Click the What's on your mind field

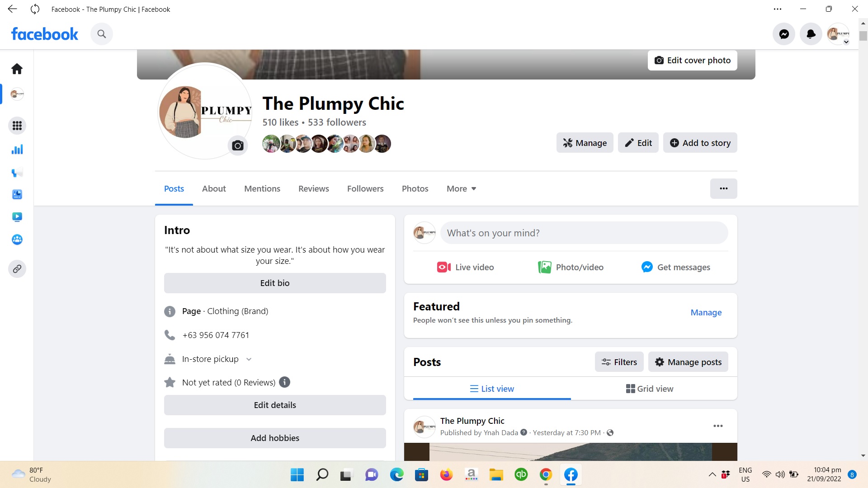(584, 233)
